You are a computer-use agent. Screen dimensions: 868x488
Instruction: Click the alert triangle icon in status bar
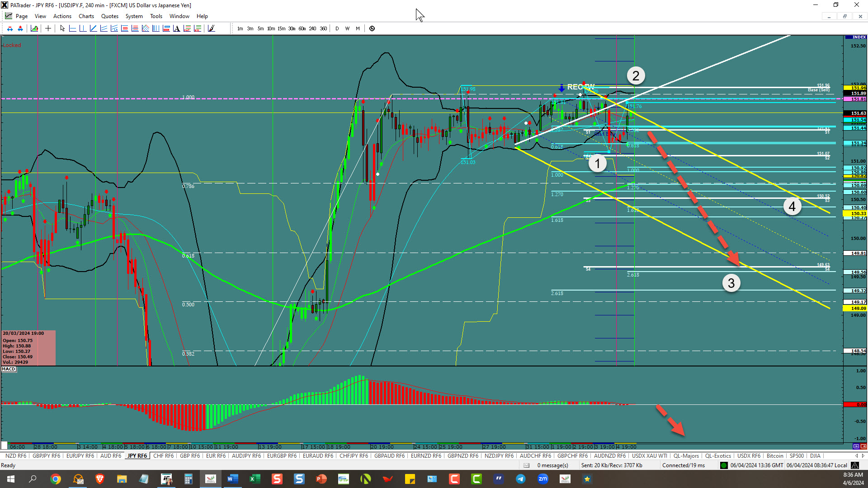[x=855, y=465]
